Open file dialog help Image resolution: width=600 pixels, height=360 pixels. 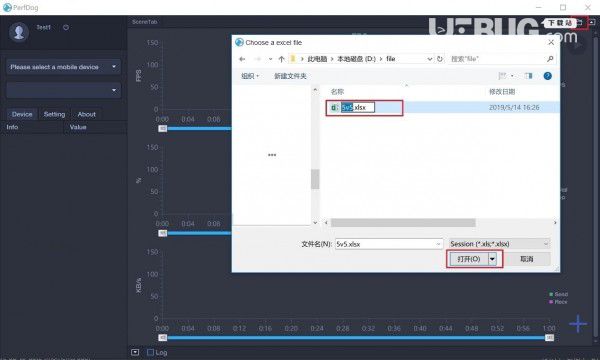(x=548, y=76)
